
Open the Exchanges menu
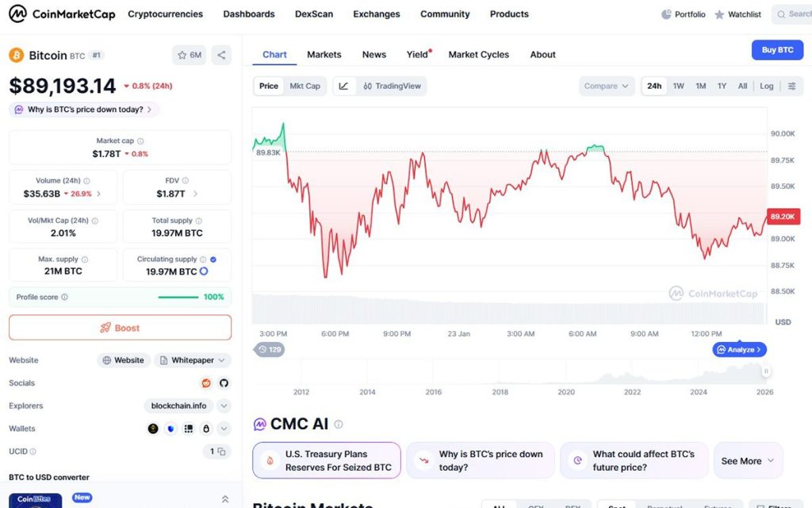(376, 14)
